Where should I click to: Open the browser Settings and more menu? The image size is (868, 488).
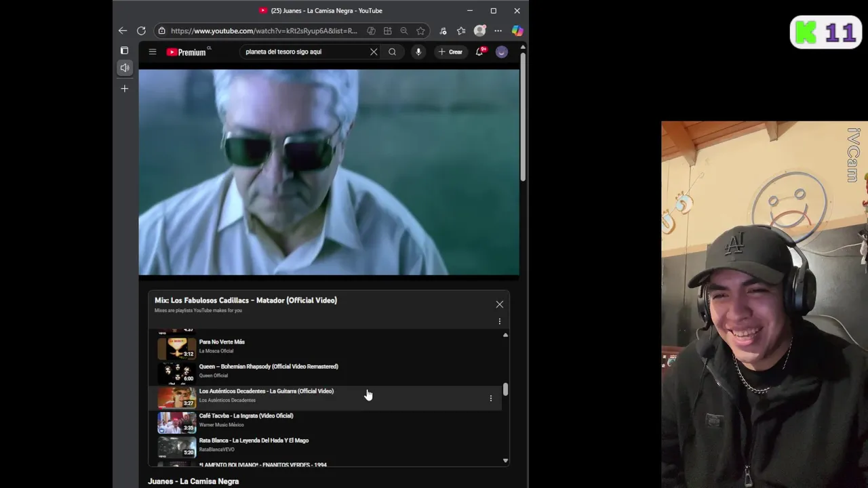coord(498,30)
